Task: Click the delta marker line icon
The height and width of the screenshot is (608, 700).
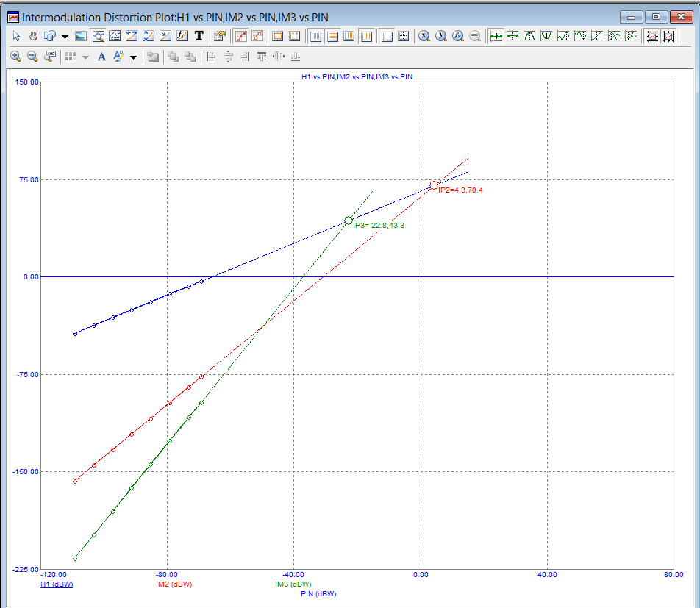Action: (x=512, y=36)
